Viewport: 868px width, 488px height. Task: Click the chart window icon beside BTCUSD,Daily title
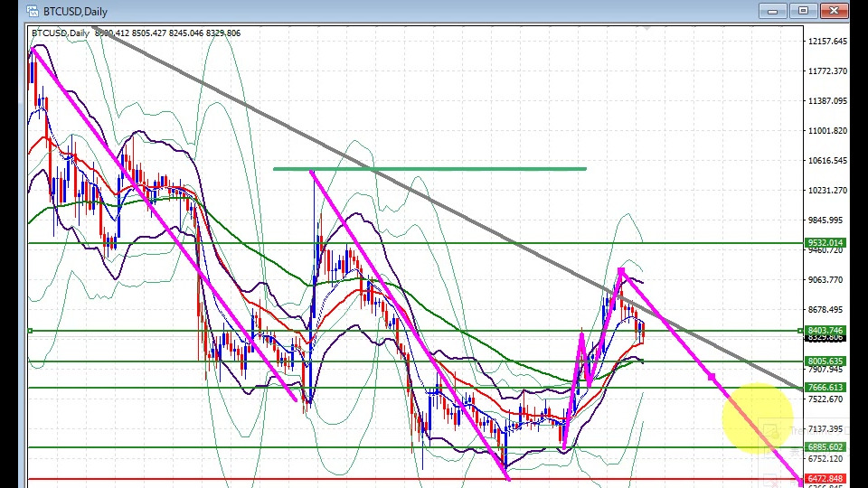click(33, 11)
